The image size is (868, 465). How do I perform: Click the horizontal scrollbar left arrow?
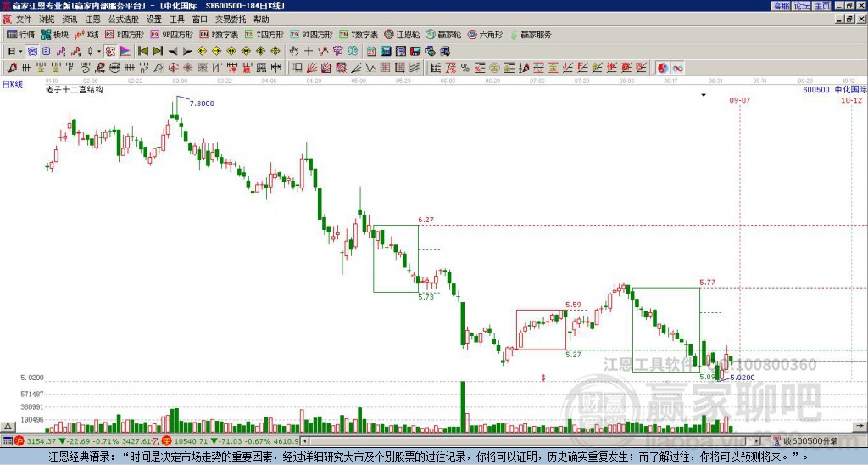point(304,441)
